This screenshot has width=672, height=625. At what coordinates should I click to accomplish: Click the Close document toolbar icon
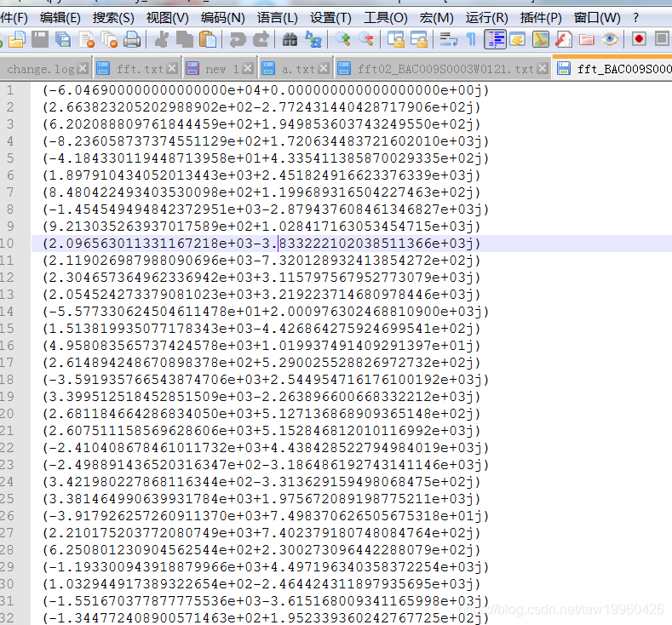click(87, 40)
